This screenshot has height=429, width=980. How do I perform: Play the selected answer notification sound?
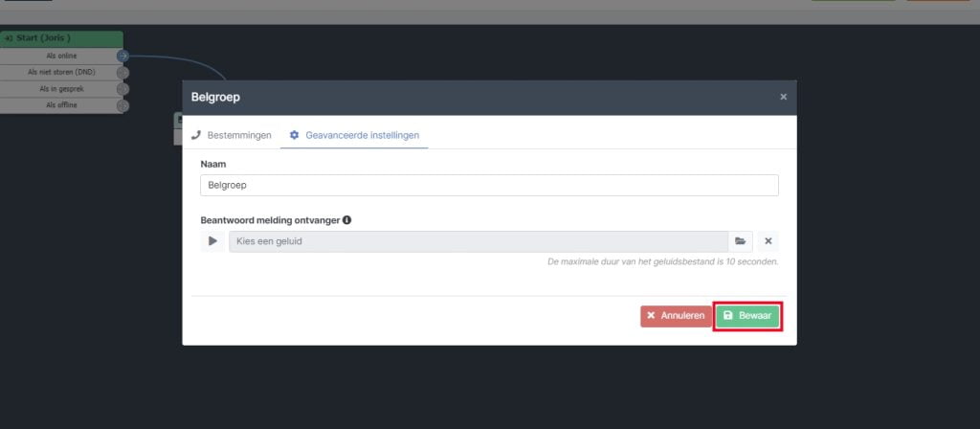(x=212, y=241)
